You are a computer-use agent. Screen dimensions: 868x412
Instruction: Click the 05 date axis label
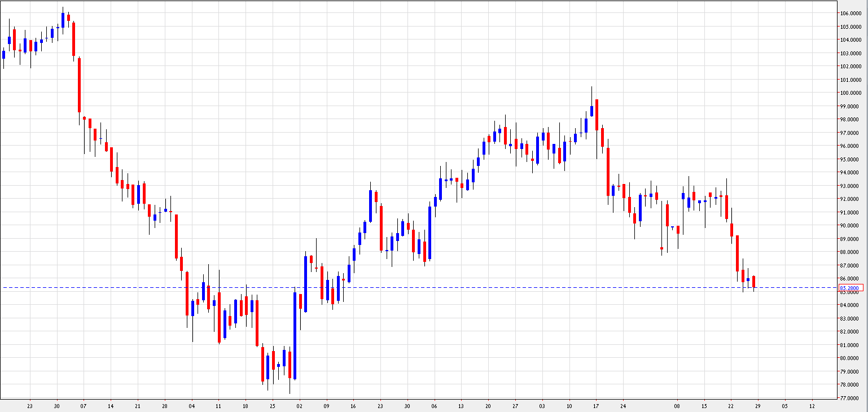coord(785,406)
